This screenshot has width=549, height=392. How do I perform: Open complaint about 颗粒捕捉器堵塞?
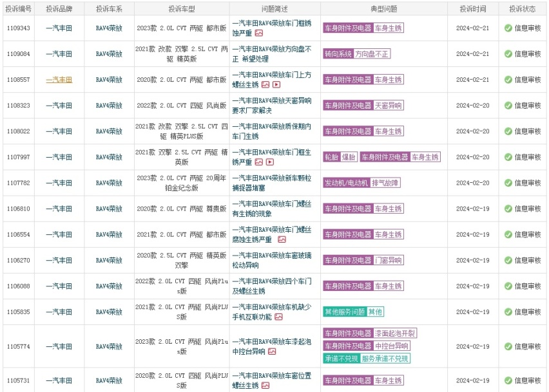click(271, 183)
